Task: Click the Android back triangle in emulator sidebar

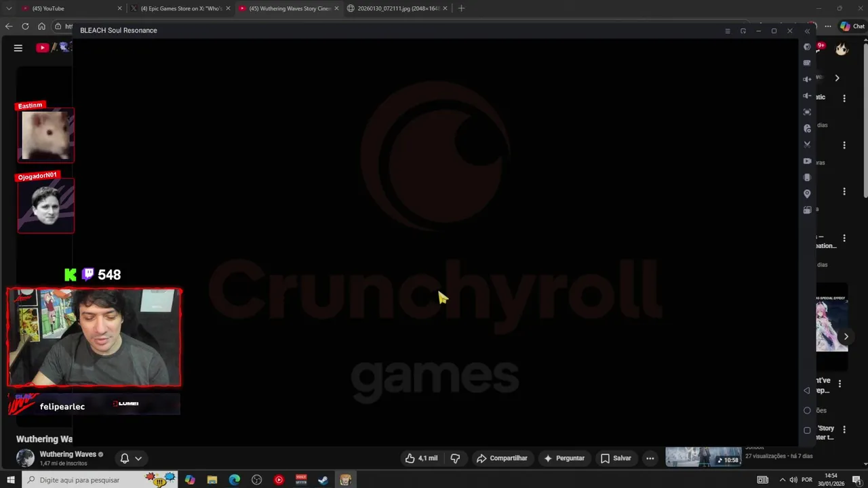Action: 807,390
